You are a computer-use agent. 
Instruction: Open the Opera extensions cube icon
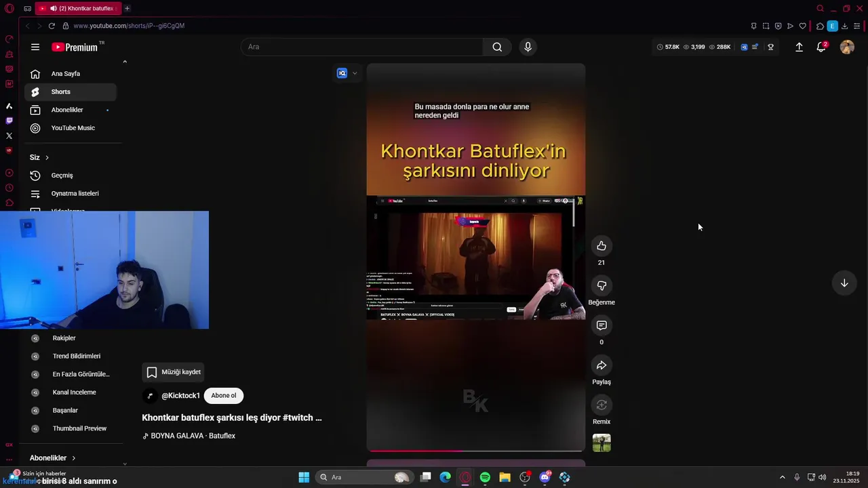tap(820, 26)
